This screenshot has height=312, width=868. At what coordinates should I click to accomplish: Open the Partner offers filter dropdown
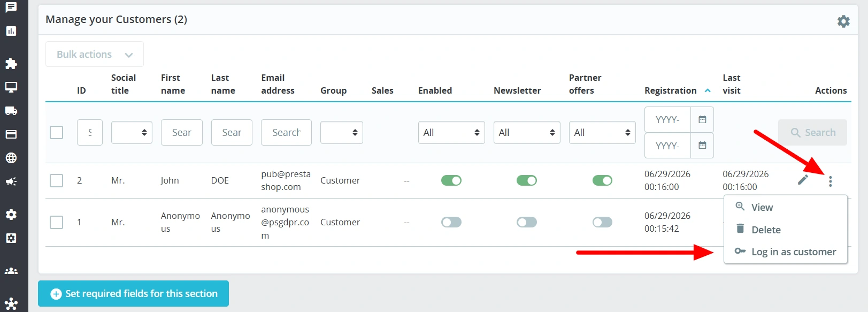click(602, 132)
